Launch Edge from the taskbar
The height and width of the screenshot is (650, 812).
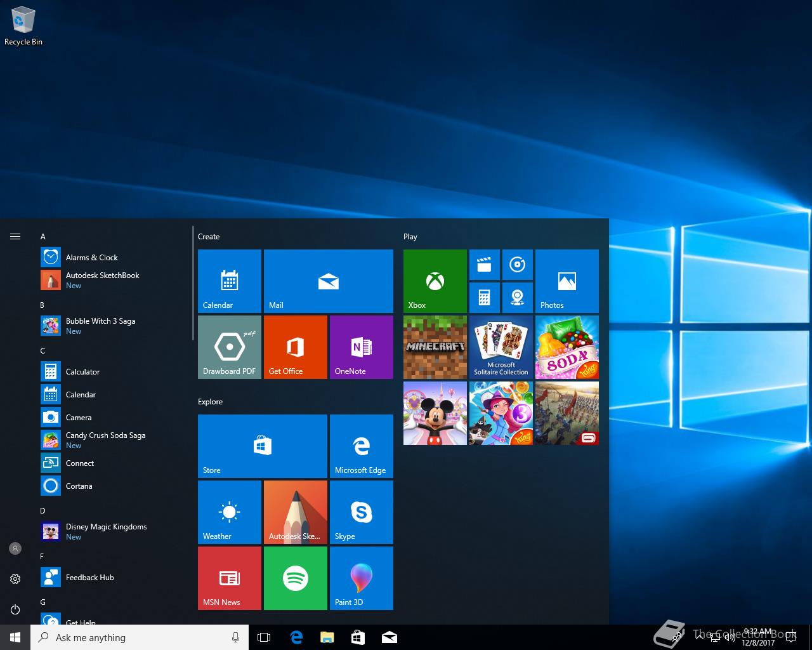point(296,637)
